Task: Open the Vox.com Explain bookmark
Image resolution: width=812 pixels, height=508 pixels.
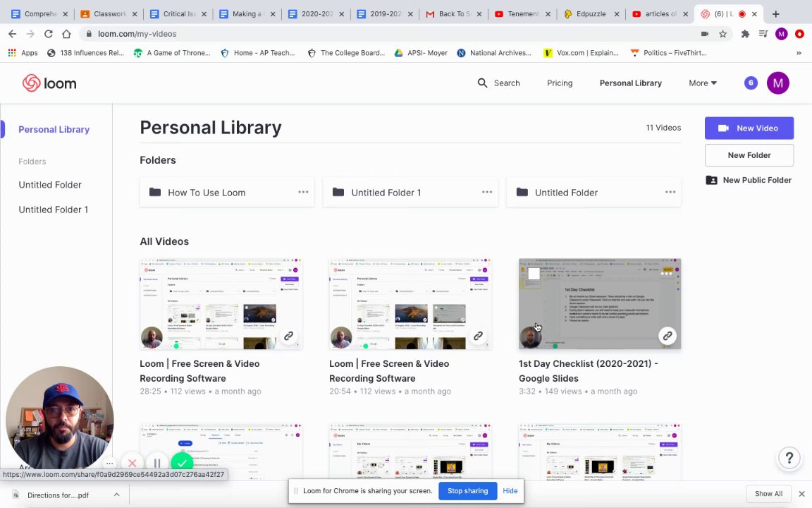Action: click(x=581, y=53)
